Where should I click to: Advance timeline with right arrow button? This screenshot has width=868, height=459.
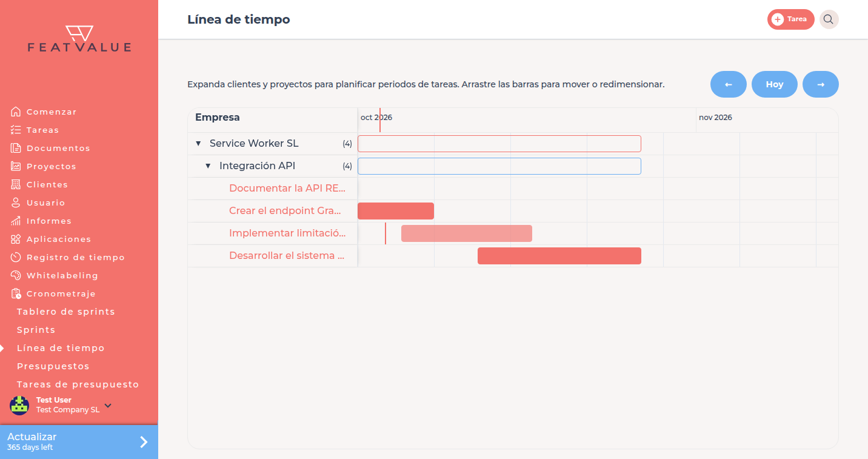coord(821,84)
